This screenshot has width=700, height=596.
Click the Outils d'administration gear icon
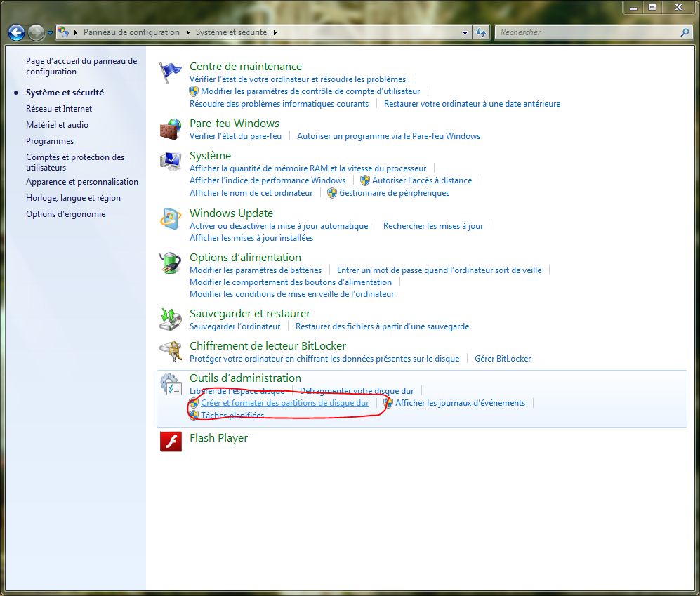click(x=171, y=384)
